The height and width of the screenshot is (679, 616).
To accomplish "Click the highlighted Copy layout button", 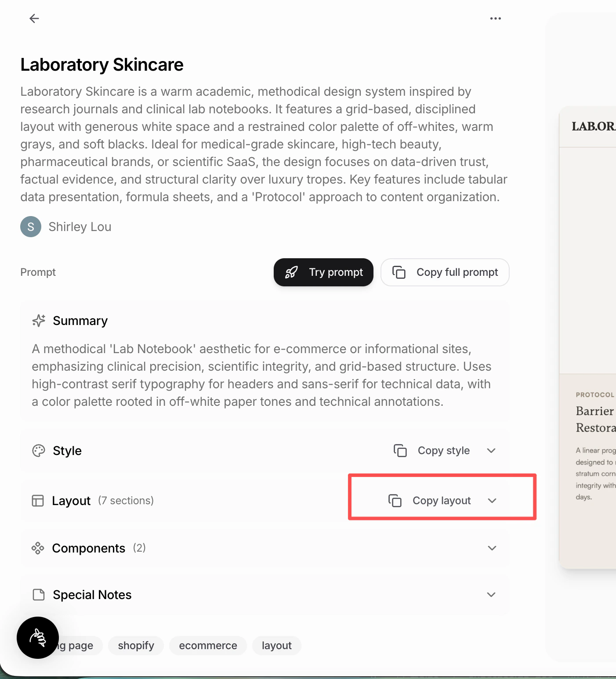I will (441, 500).
